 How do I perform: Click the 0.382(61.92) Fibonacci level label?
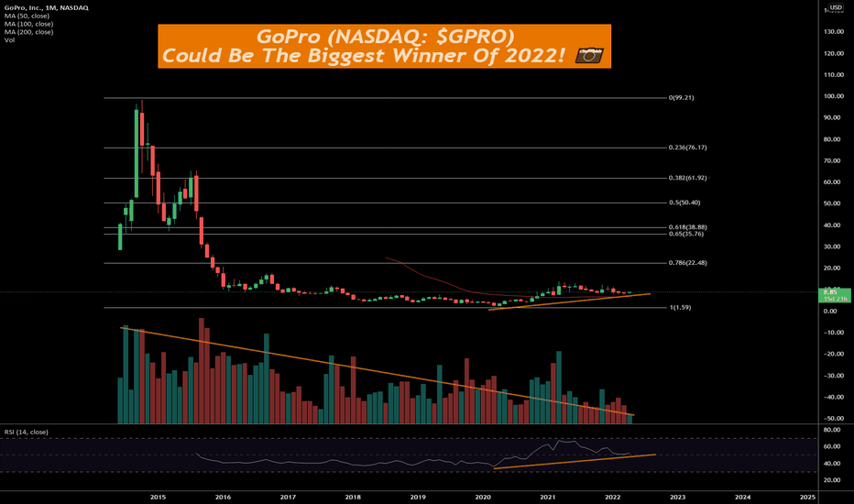(688, 178)
